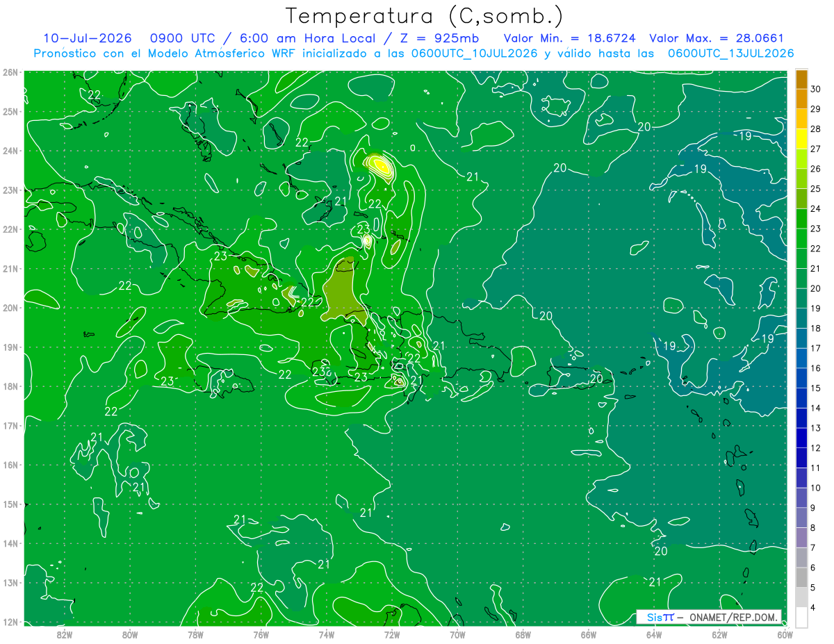Click legend value '5' on color scale

coord(813,587)
